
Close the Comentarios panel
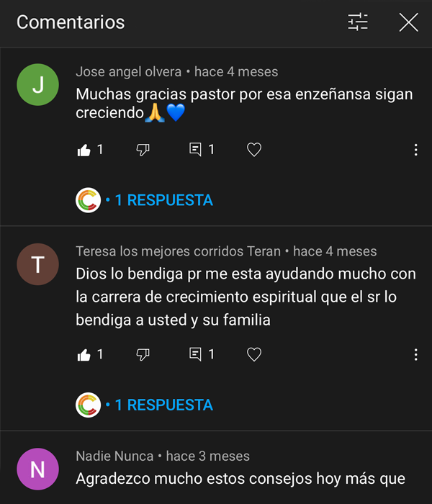408,22
